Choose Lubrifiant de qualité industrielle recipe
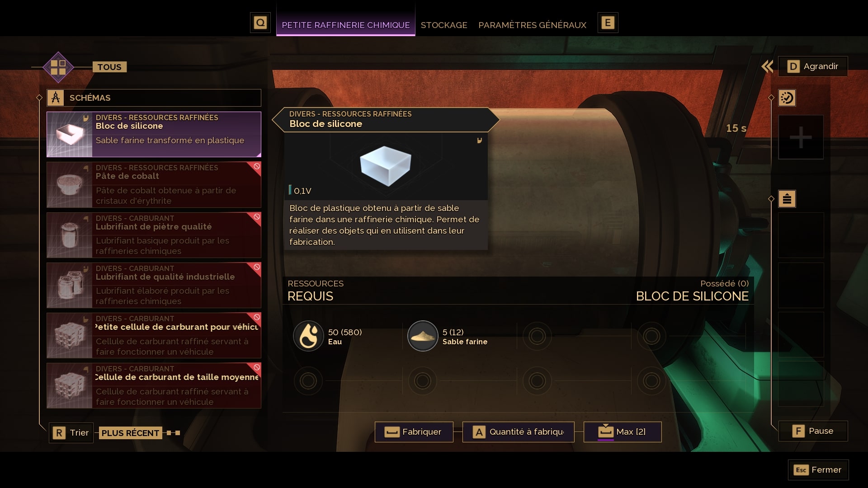Screen dimensions: 868x488 (154, 285)
